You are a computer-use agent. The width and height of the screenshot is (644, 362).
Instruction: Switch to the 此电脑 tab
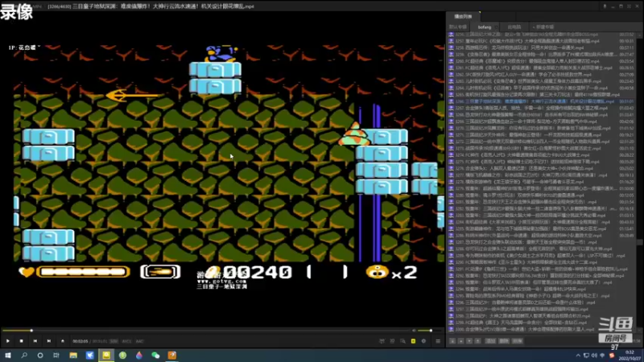[x=514, y=27]
